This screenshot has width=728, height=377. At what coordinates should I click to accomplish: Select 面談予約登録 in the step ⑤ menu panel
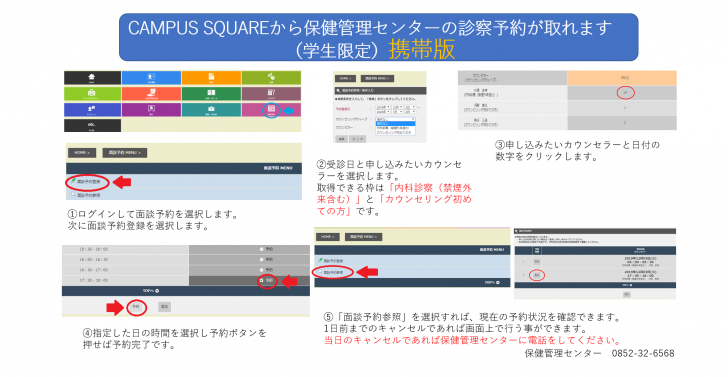(331, 261)
